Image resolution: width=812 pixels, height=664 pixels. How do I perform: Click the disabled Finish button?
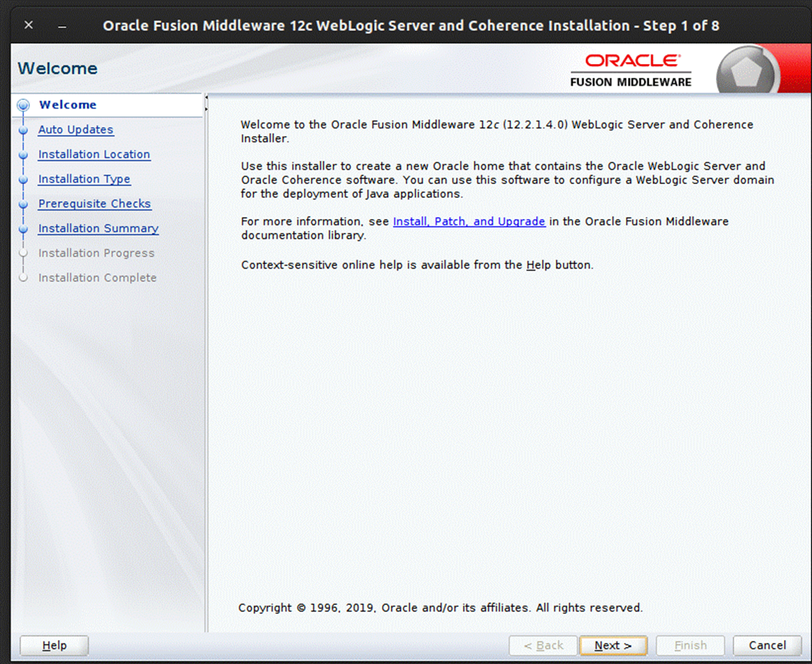(691, 645)
